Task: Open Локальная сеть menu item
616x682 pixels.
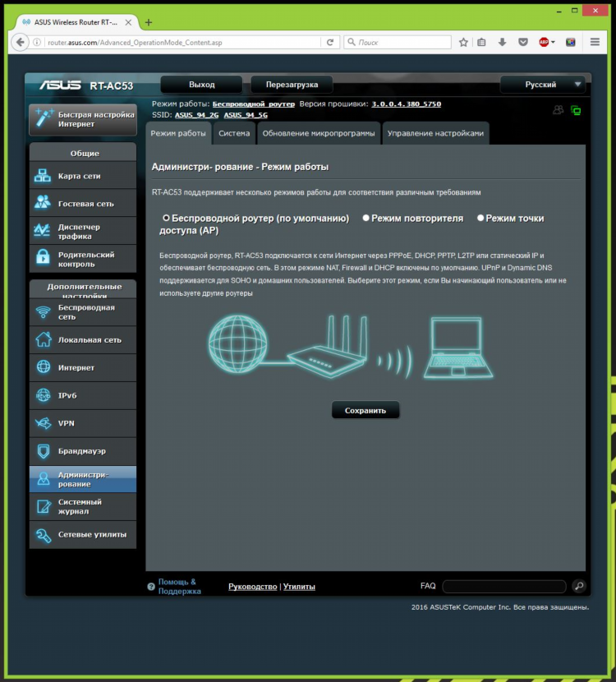Action: click(x=83, y=339)
